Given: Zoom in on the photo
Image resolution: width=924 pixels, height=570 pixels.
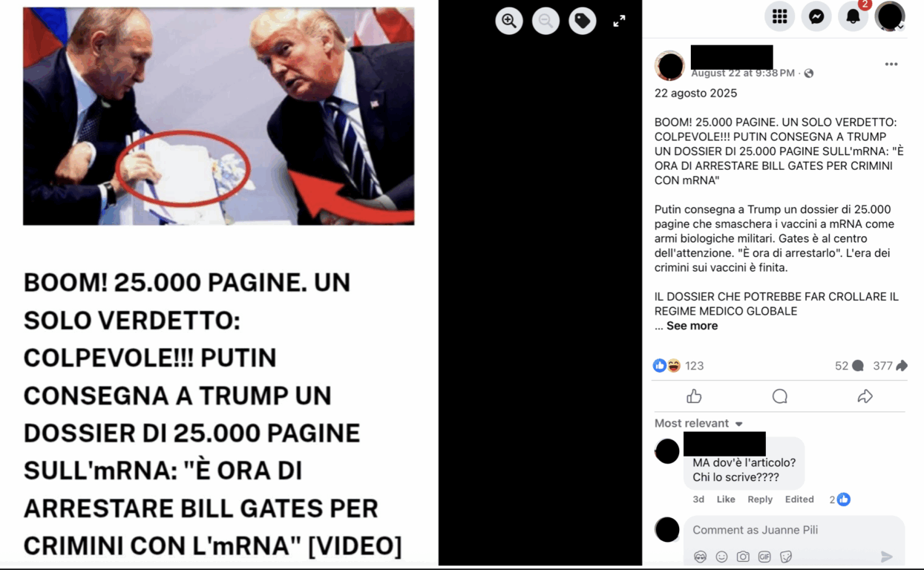Looking at the screenshot, I should pos(509,21).
